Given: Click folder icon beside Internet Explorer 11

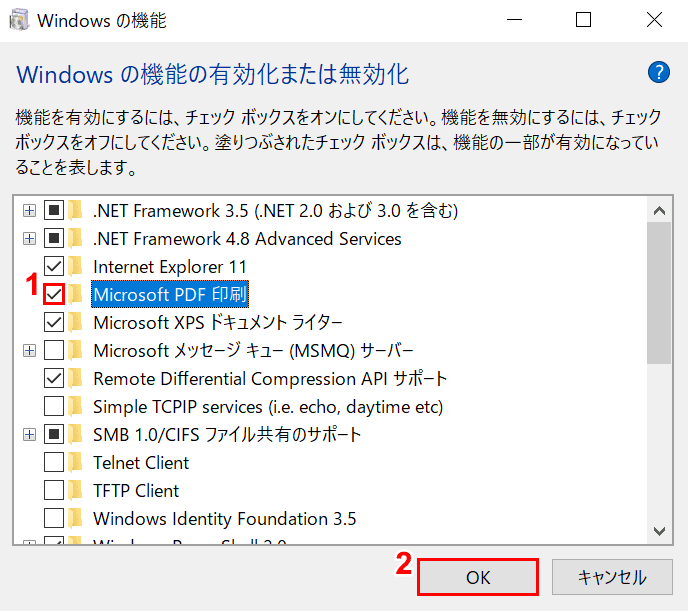Looking at the screenshot, I should (76, 266).
